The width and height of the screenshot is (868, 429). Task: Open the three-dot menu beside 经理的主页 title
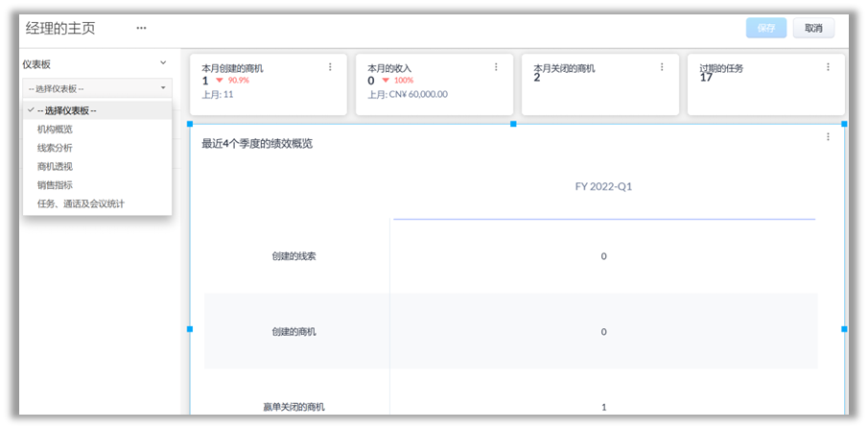(x=141, y=28)
